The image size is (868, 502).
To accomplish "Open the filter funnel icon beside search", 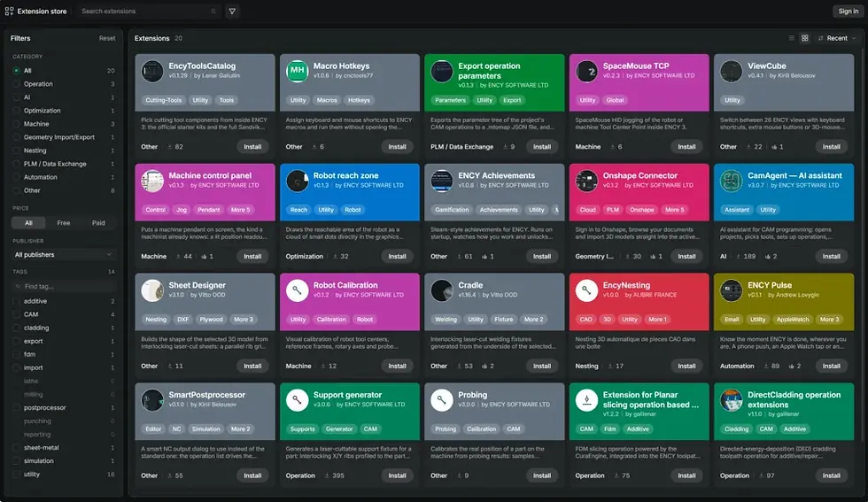I will click(232, 12).
